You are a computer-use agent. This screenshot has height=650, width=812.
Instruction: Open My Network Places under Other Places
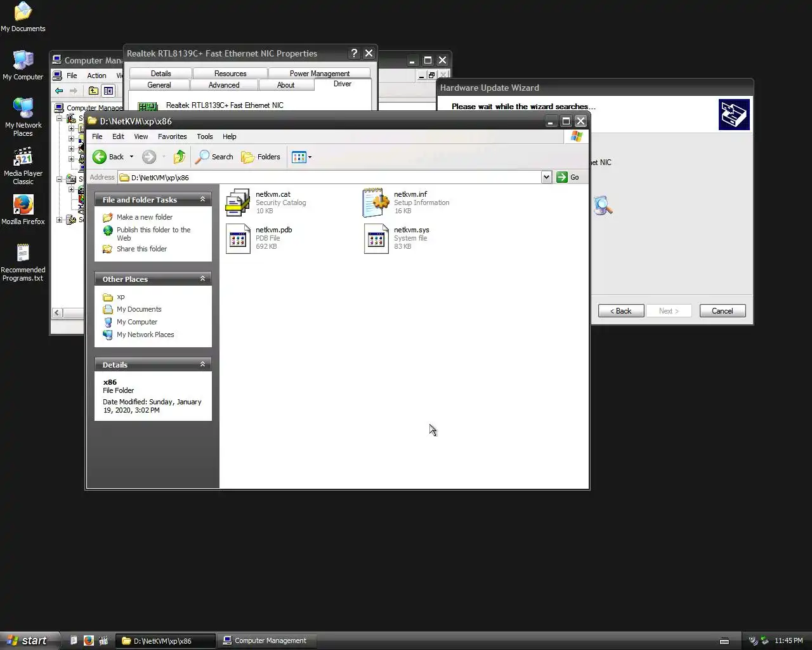coord(145,335)
